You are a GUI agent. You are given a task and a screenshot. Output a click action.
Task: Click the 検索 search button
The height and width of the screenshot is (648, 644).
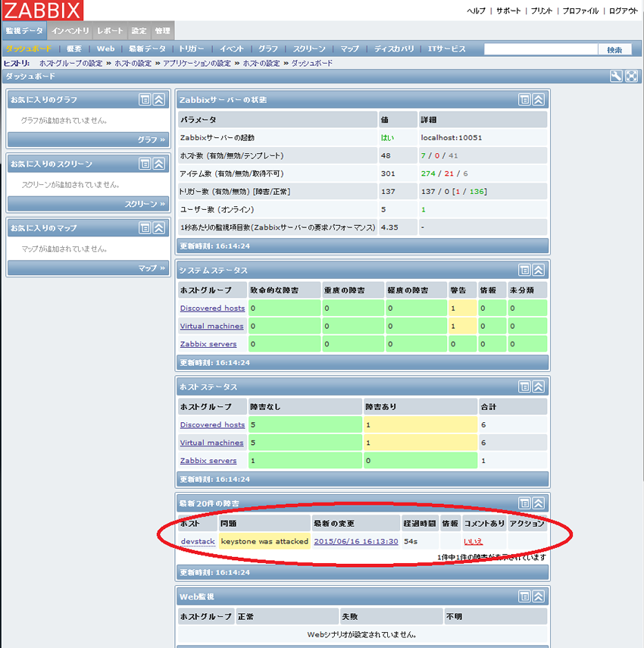pos(614,49)
